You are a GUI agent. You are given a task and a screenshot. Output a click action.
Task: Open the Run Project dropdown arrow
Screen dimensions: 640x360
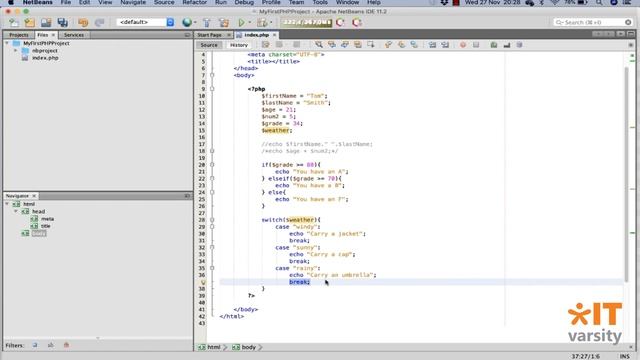tap(249, 22)
